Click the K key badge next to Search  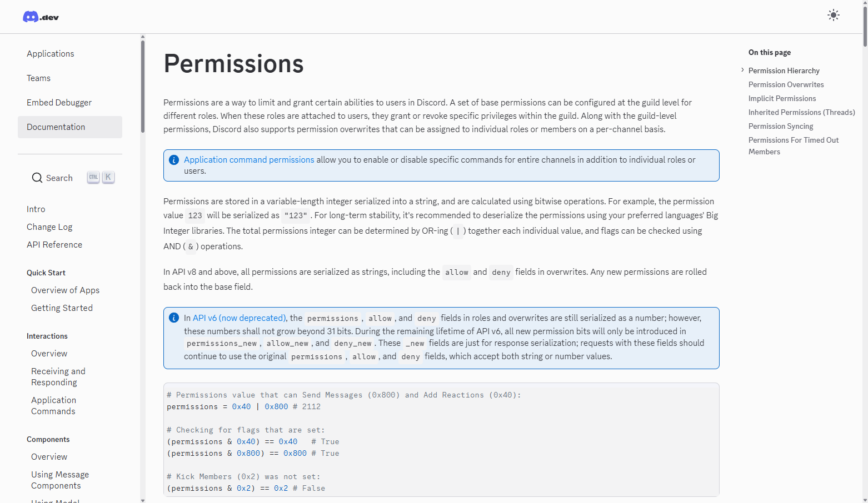pyautogui.click(x=108, y=177)
